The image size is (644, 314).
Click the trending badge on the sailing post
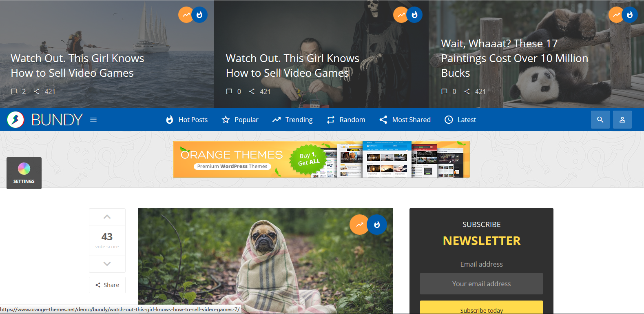(186, 15)
